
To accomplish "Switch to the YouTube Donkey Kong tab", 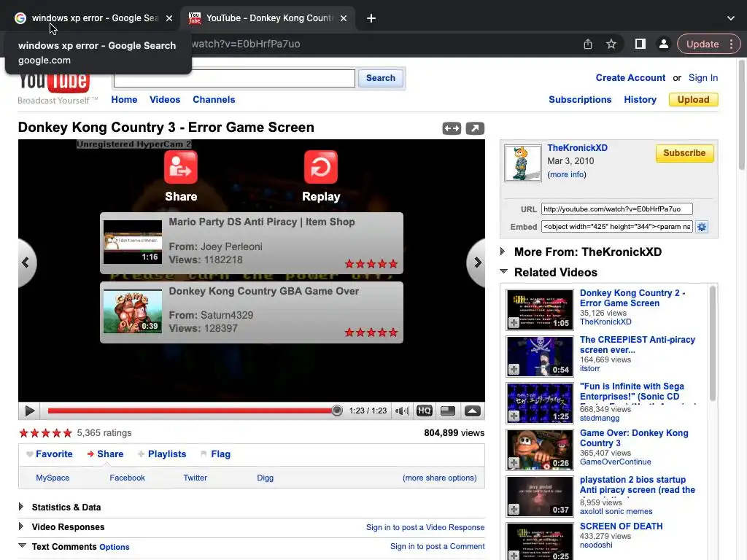I will click(267, 18).
